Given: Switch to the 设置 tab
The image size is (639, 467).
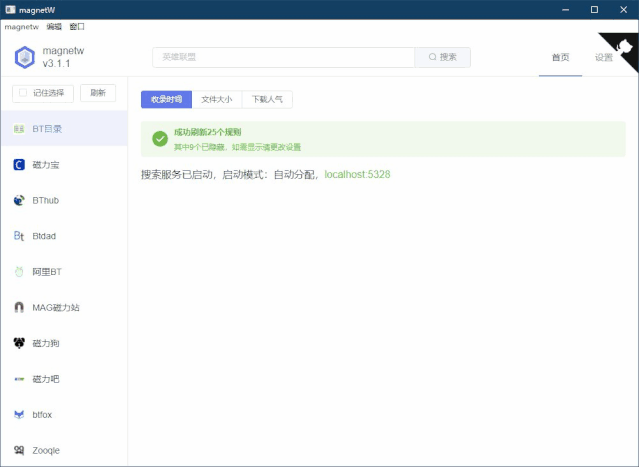Looking at the screenshot, I should (x=603, y=57).
